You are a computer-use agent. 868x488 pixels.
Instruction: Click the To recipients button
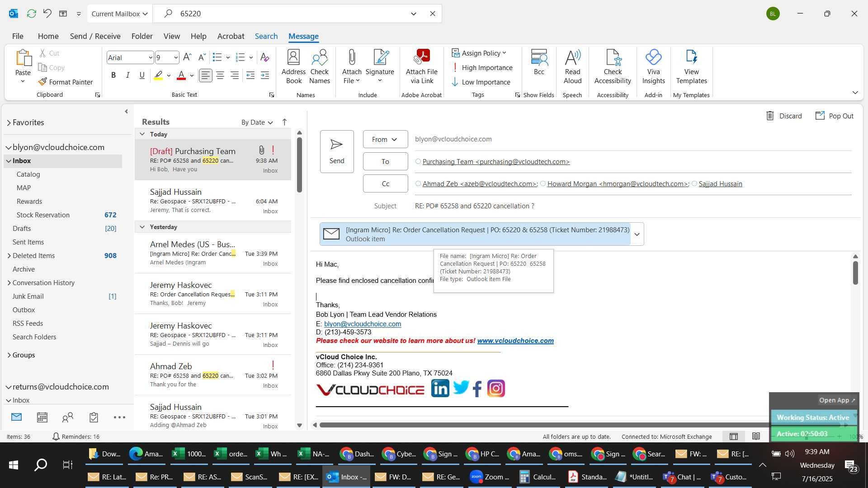click(385, 161)
